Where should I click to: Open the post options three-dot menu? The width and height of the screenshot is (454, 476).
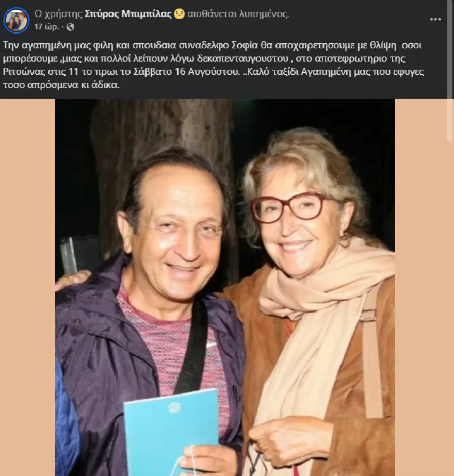pos(435,19)
